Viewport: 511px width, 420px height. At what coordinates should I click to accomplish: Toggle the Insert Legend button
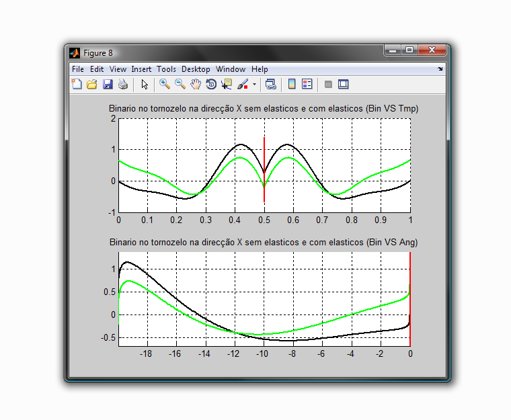tap(307, 85)
